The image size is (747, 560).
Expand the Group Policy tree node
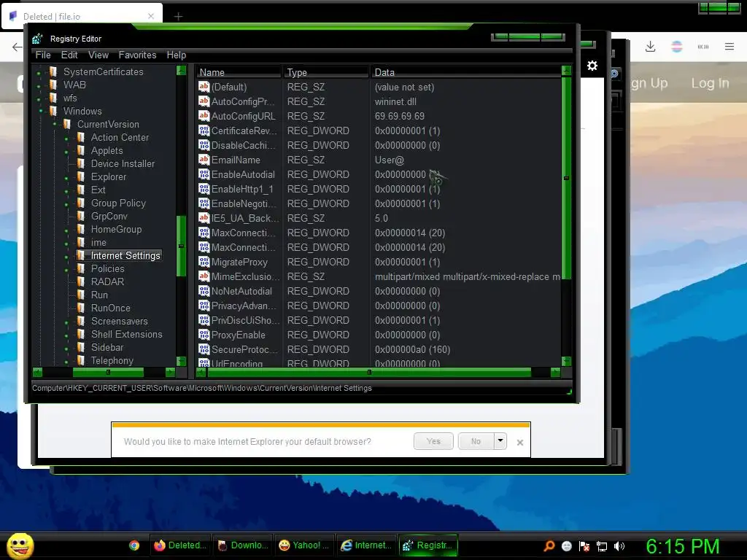pyautogui.click(x=66, y=203)
